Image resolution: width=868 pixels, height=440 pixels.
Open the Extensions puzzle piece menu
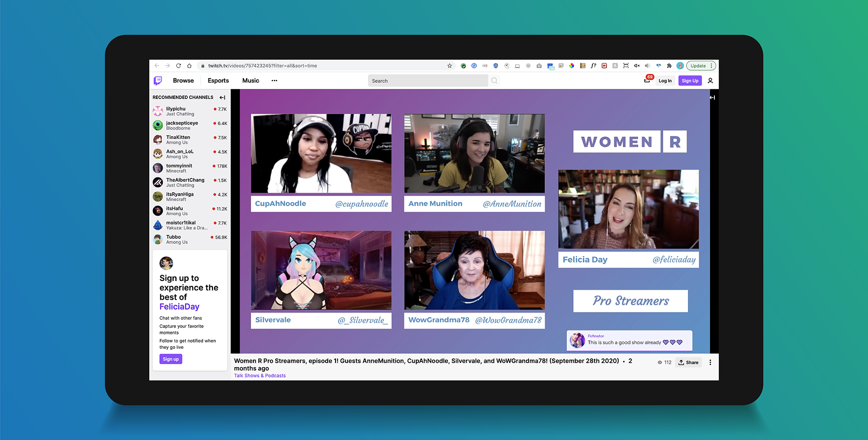tap(669, 66)
